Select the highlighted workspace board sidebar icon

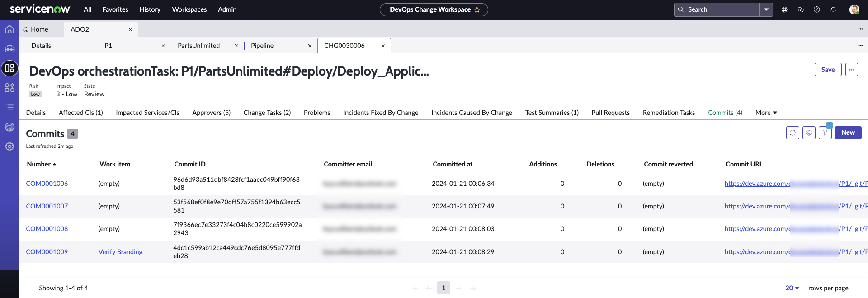9,68
